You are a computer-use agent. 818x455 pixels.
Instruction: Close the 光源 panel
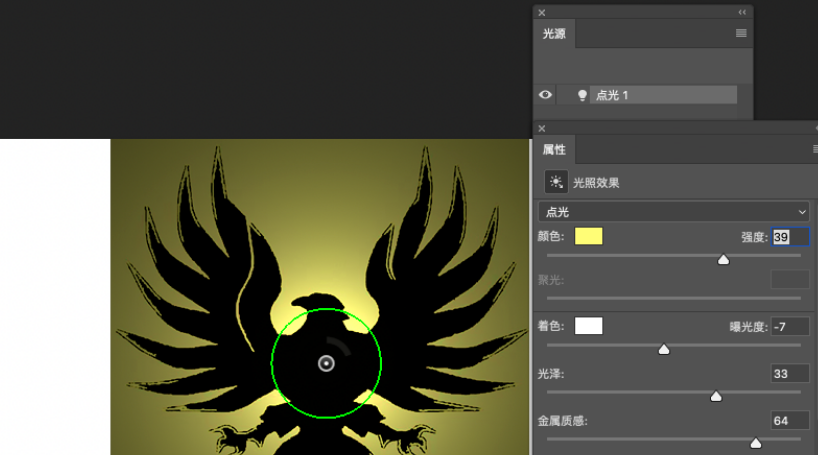(x=542, y=13)
